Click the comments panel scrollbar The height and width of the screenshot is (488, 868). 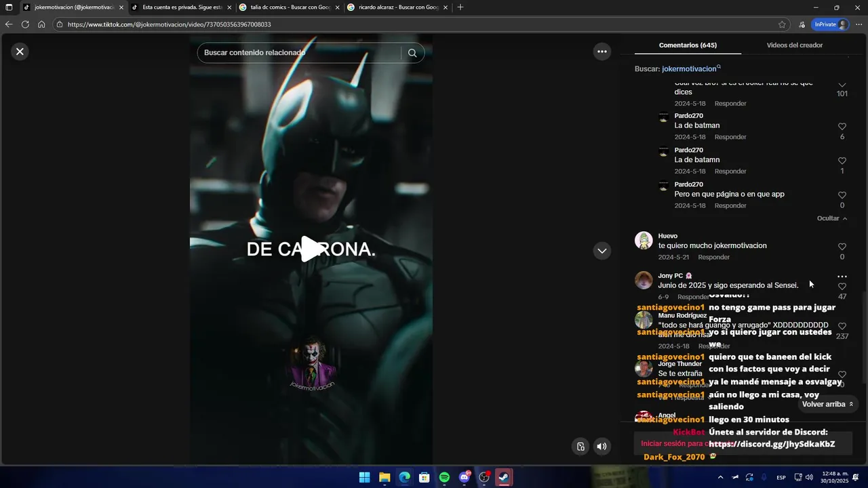(x=864, y=338)
